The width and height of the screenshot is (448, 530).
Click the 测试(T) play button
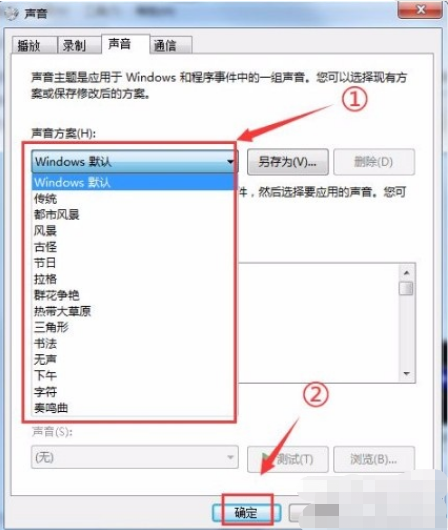pyautogui.click(x=287, y=459)
